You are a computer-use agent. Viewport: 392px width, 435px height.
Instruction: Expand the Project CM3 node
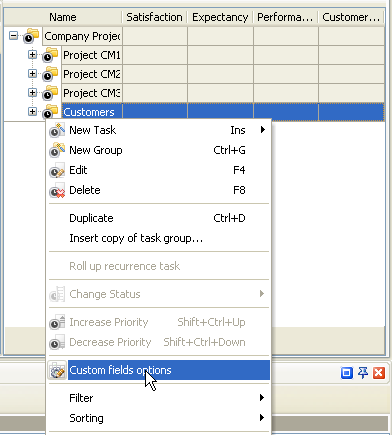pyautogui.click(x=32, y=92)
